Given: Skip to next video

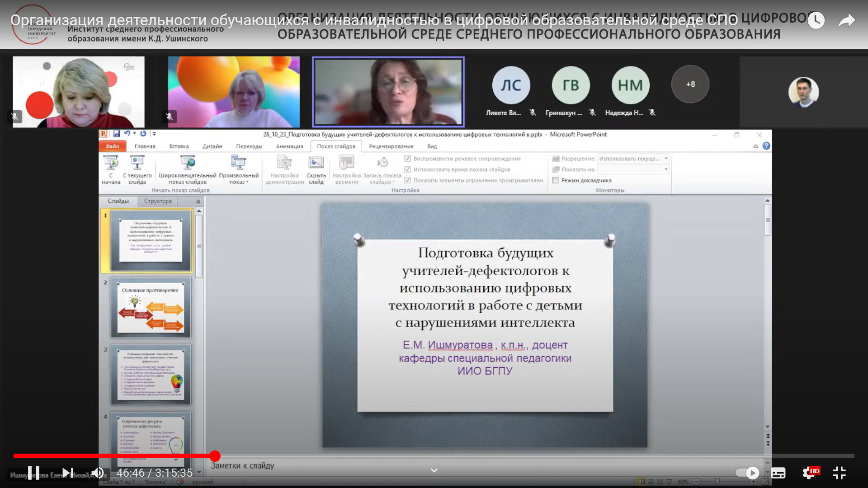Looking at the screenshot, I should (67, 473).
